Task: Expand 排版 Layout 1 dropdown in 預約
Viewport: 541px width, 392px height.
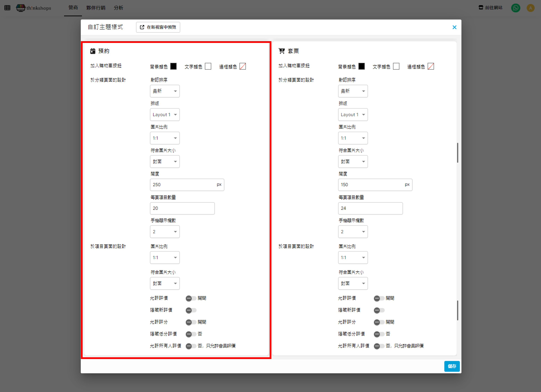Action: 165,115
